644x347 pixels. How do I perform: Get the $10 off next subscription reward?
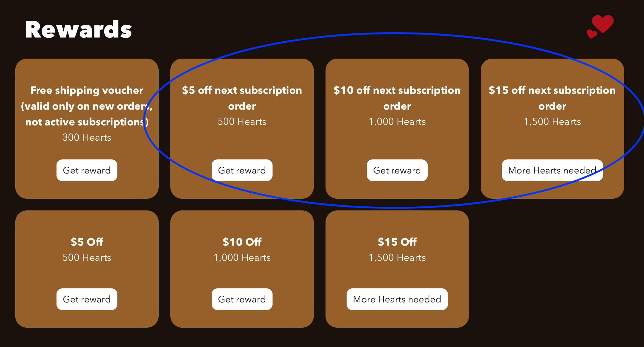coord(397,170)
